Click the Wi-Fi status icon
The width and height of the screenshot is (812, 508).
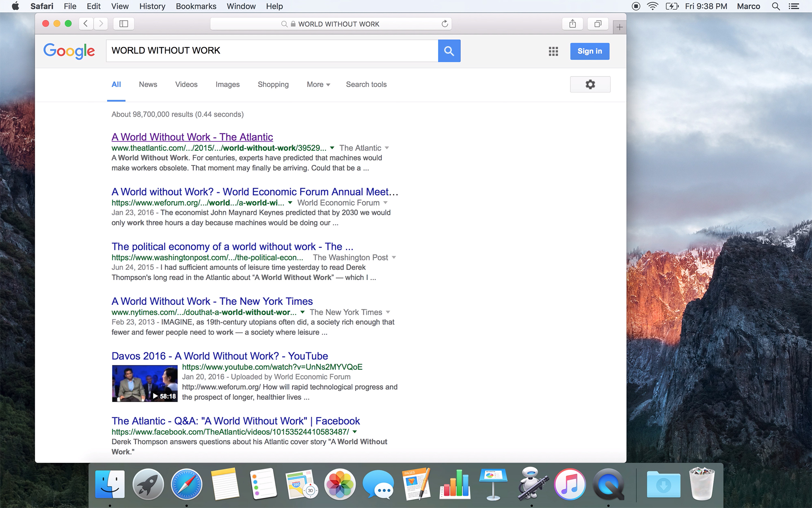point(652,6)
